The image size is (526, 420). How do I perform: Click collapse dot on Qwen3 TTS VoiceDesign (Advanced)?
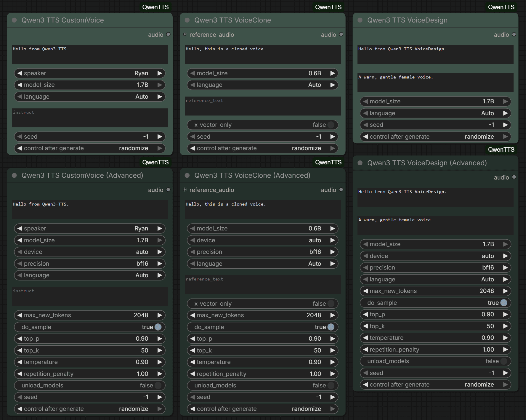(x=360, y=163)
